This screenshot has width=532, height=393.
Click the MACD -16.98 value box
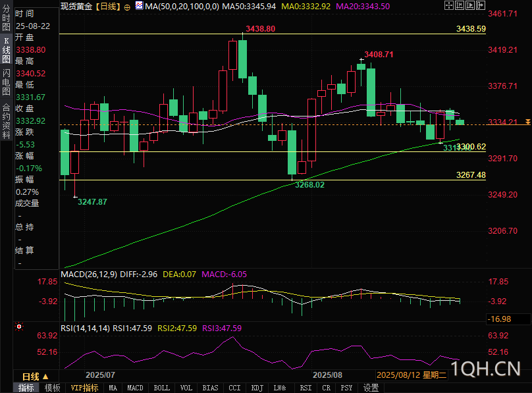(x=508, y=319)
